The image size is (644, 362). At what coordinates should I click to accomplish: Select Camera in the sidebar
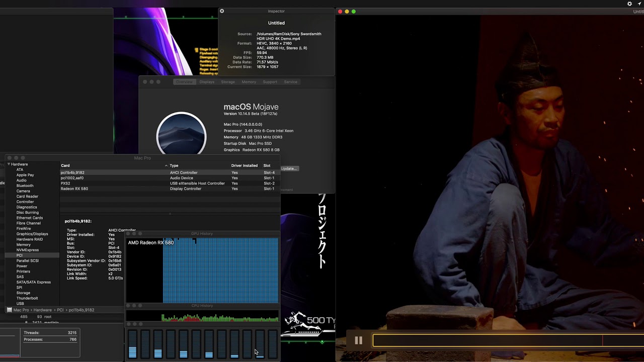23,191
